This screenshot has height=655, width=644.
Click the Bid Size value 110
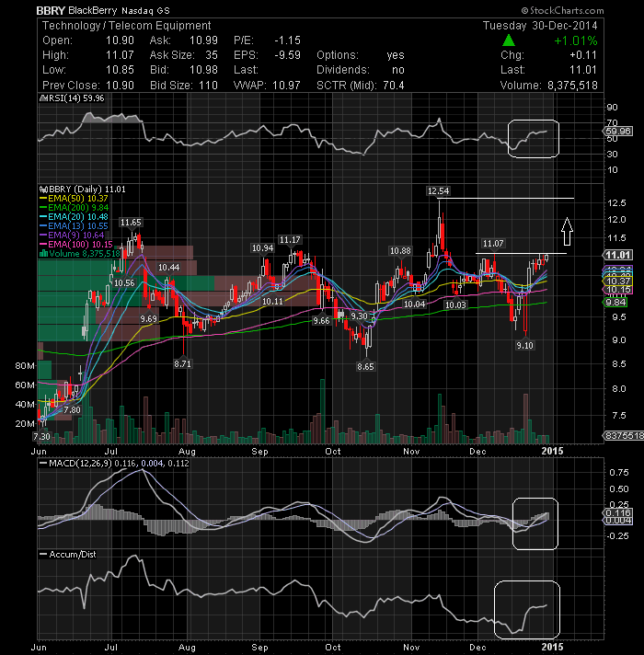click(x=208, y=86)
